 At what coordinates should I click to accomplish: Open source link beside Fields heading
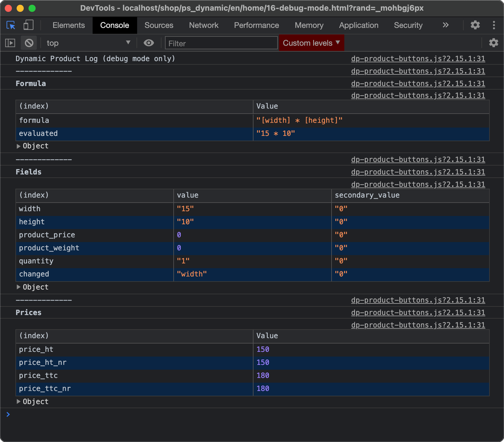click(x=418, y=172)
